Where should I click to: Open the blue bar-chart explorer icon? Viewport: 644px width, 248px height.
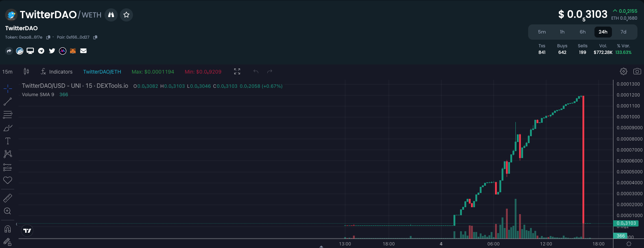20,51
